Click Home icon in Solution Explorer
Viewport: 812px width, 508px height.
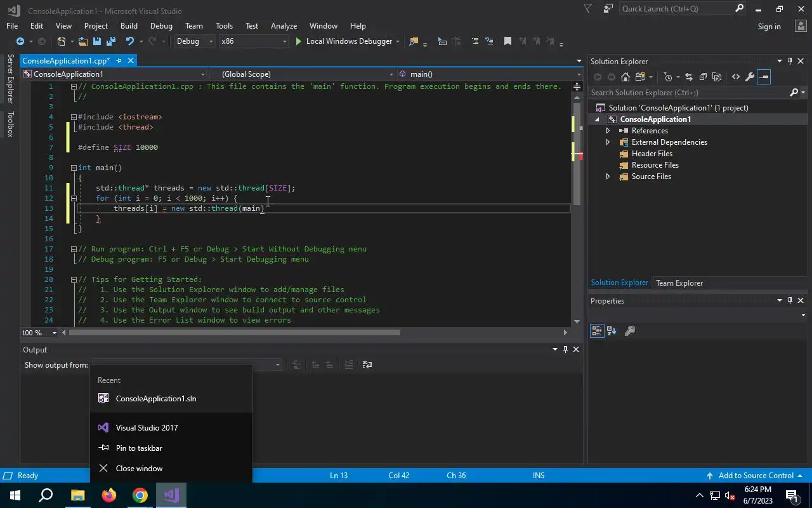click(625, 77)
